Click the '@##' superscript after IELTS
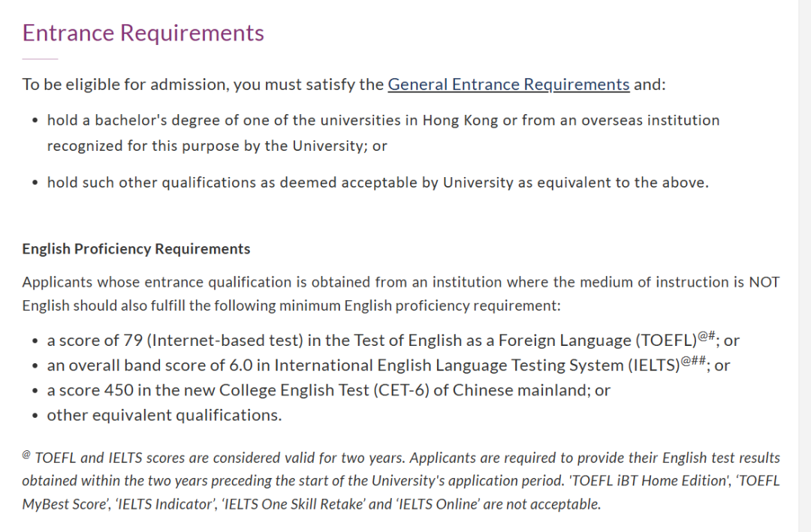The image size is (811, 532). coord(695,361)
